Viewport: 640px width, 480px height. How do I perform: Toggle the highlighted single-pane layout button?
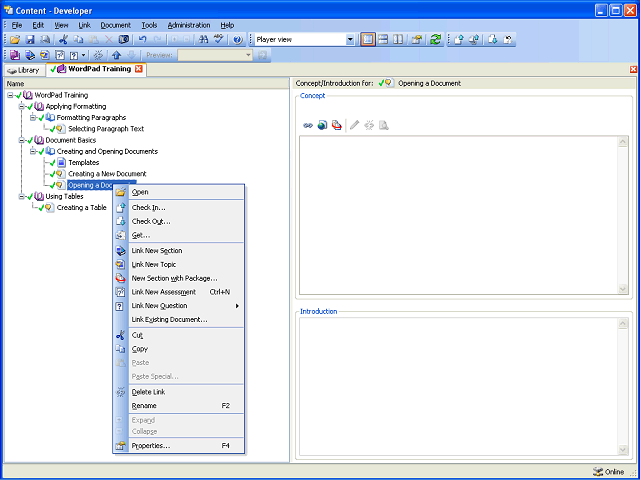point(368,40)
